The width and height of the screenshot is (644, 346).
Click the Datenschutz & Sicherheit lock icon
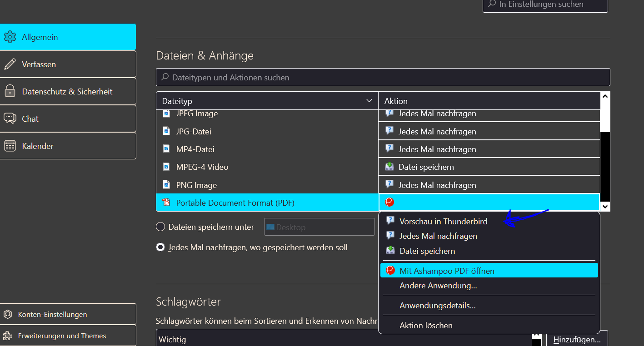click(x=10, y=92)
